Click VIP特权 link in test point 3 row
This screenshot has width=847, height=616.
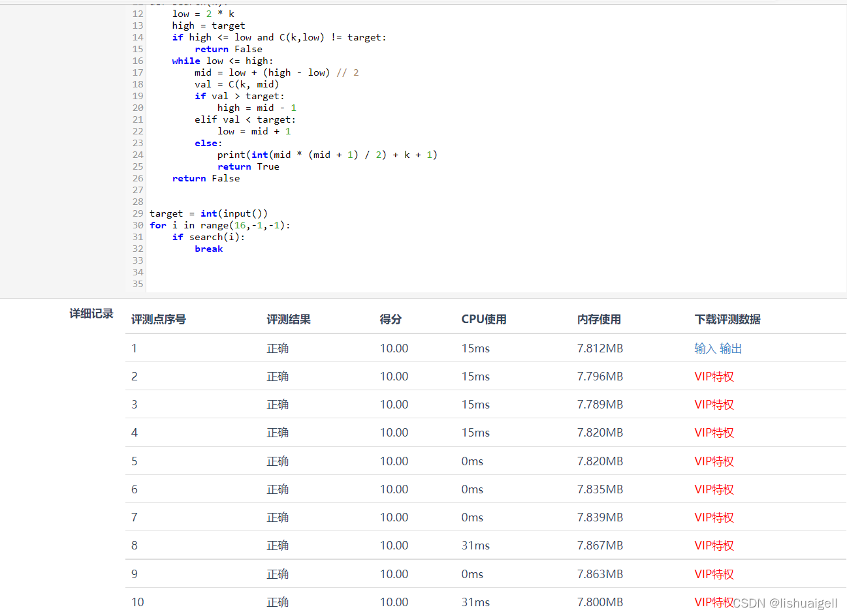(x=714, y=405)
